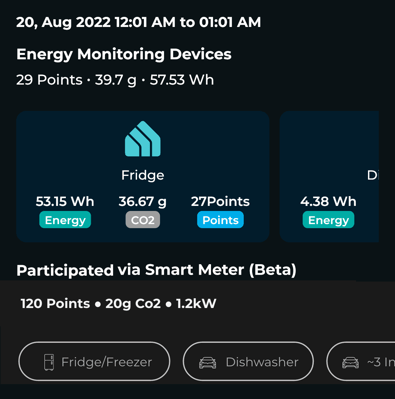Image resolution: width=395 pixels, height=399 pixels.
Task: Open the Fridge device card
Action: click(x=143, y=177)
